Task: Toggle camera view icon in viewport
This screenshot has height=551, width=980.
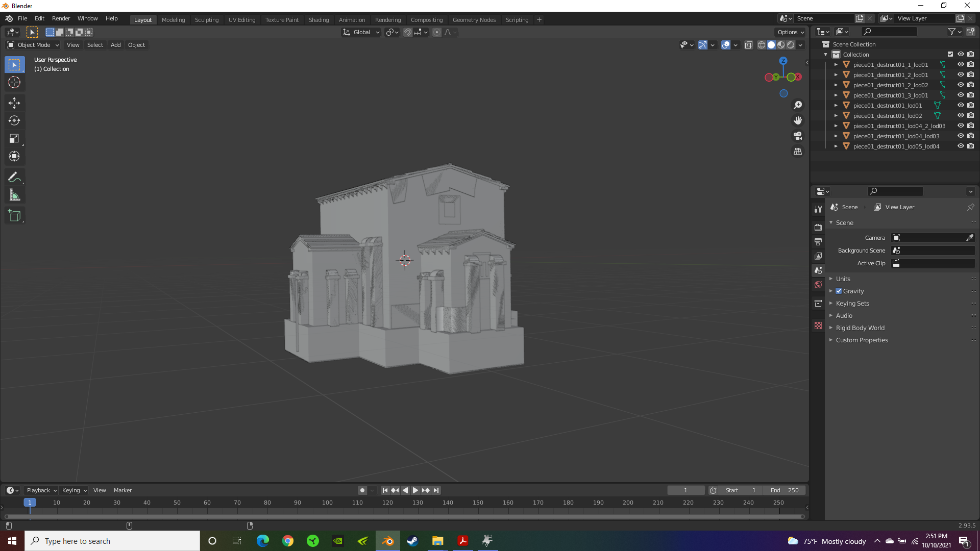Action: tap(798, 136)
